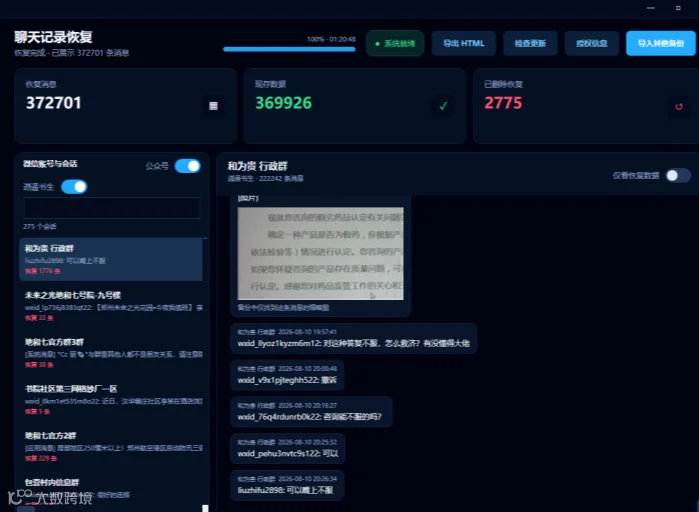Click the blue 导入其他备份 button
The height and width of the screenshot is (512, 699).
tap(661, 43)
